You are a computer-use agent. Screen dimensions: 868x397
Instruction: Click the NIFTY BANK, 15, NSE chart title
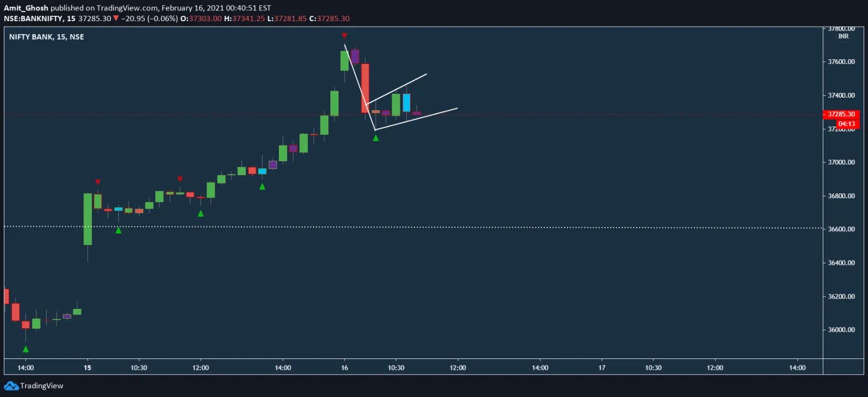pos(47,37)
